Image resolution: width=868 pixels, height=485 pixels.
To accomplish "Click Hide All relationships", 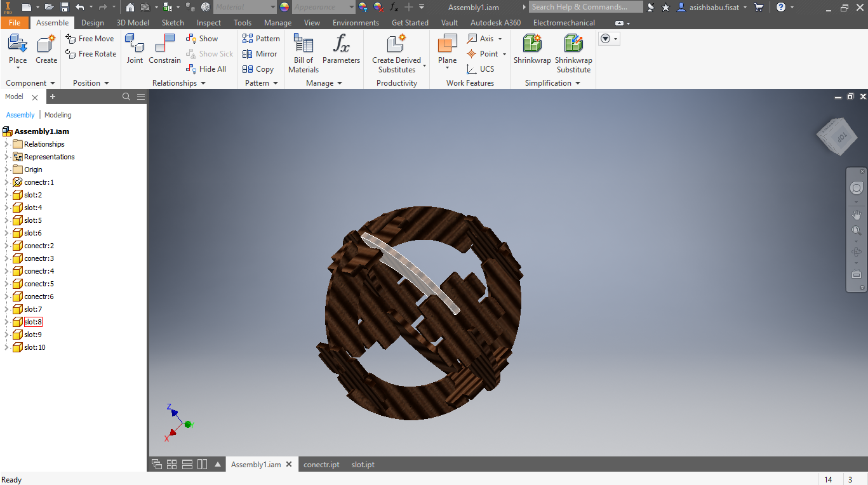I will [x=206, y=69].
